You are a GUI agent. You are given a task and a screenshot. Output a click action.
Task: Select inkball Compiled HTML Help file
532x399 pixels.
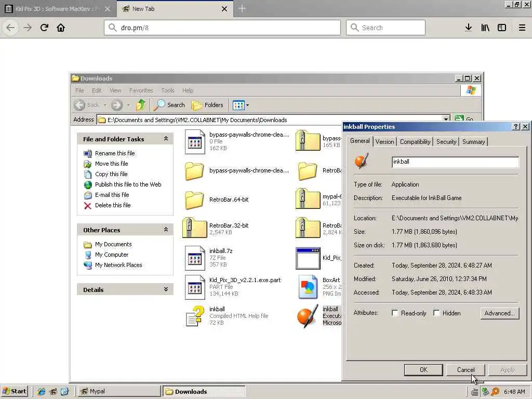(x=227, y=316)
